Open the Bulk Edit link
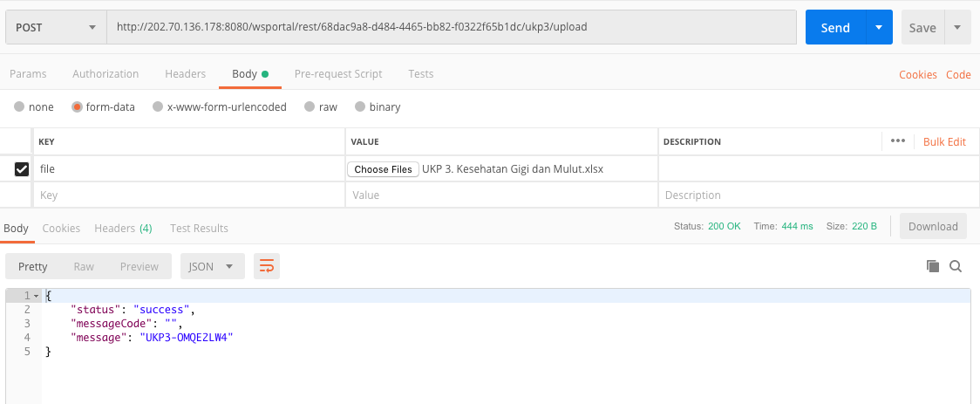The width and height of the screenshot is (980, 404). [x=944, y=142]
